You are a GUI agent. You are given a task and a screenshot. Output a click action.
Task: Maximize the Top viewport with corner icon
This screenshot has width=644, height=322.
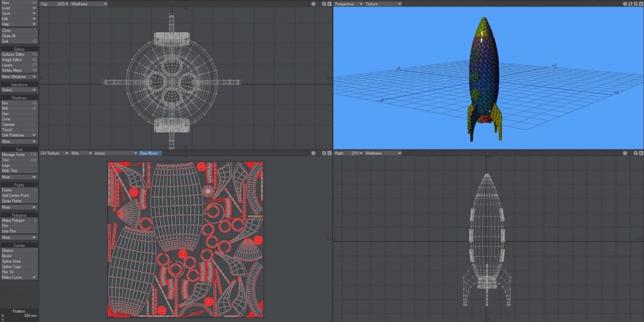tap(328, 4)
